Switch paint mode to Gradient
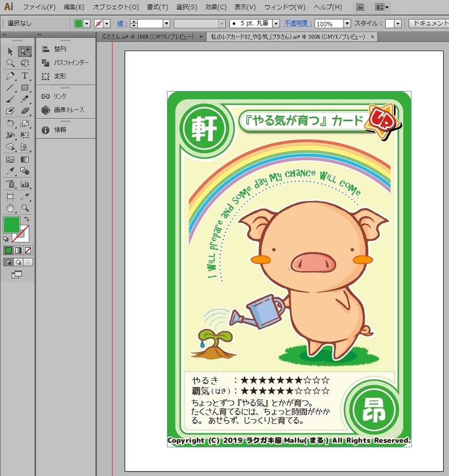The width and height of the screenshot is (449, 476). pos(18,251)
